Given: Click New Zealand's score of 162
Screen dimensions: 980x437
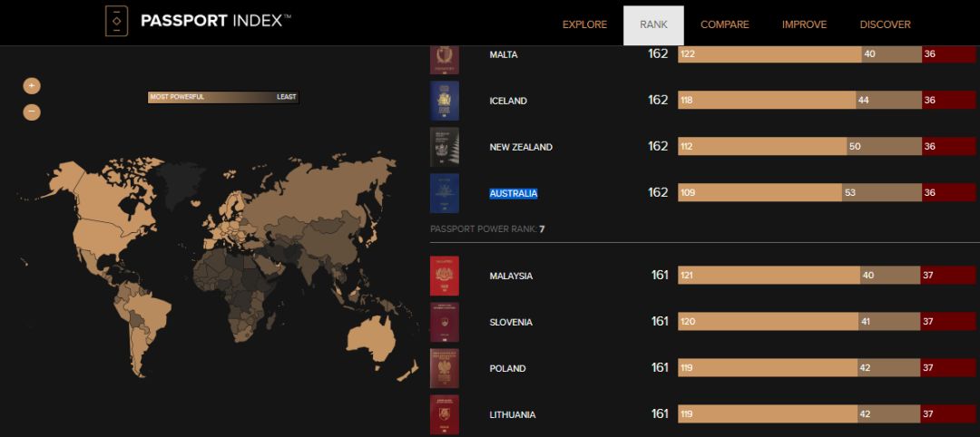Looking at the screenshot, I should pyautogui.click(x=658, y=146).
